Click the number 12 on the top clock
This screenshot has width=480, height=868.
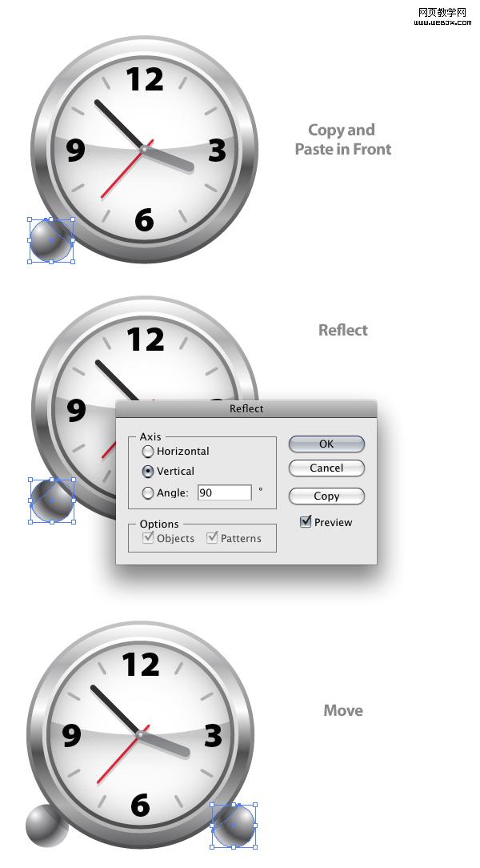tap(145, 78)
